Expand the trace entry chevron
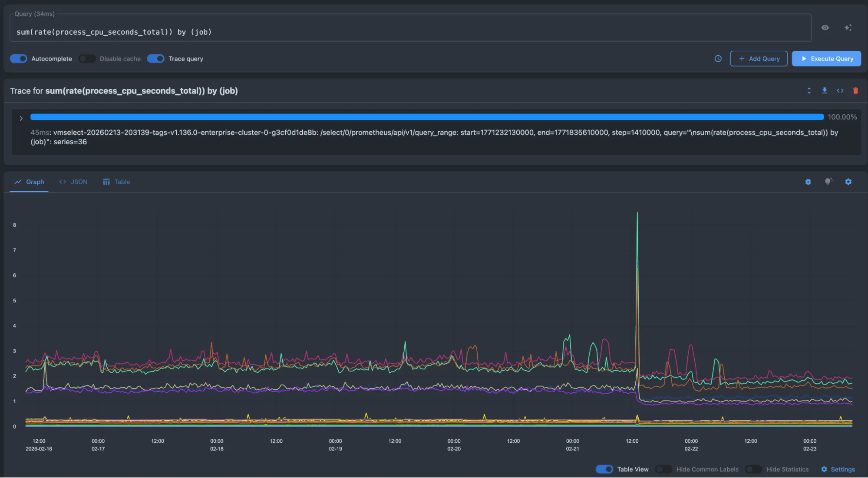 21,118
